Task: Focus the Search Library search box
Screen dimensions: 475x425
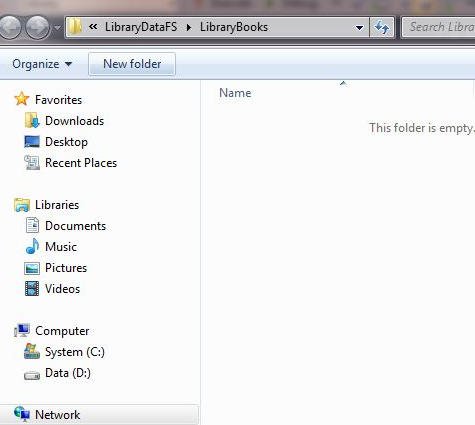Action: point(439,27)
